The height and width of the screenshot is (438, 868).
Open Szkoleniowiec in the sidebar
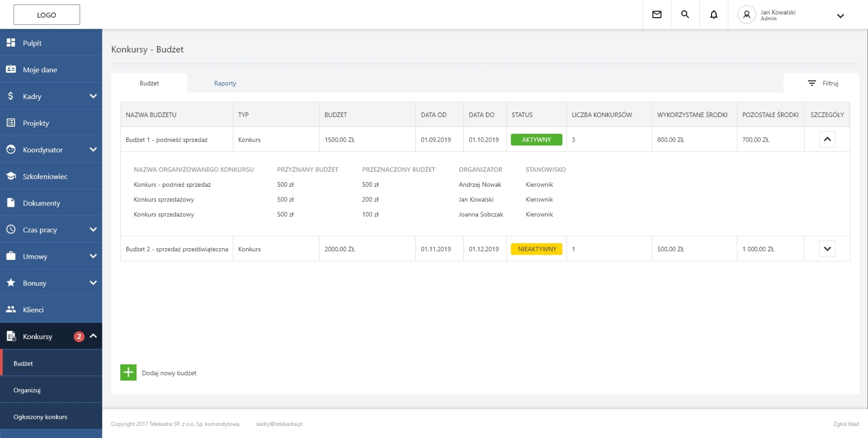[x=45, y=176]
